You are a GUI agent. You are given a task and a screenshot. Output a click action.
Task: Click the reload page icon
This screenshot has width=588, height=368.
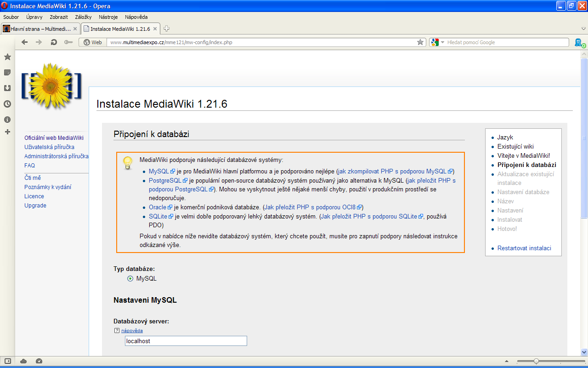(54, 42)
